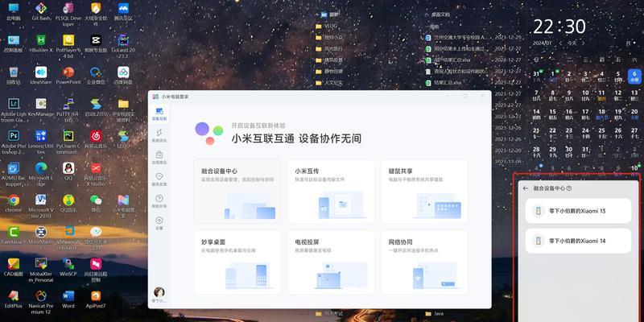This screenshot has width=644, height=322.
Task: Open Word desktop icon
Action: click(x=68, y=299)
